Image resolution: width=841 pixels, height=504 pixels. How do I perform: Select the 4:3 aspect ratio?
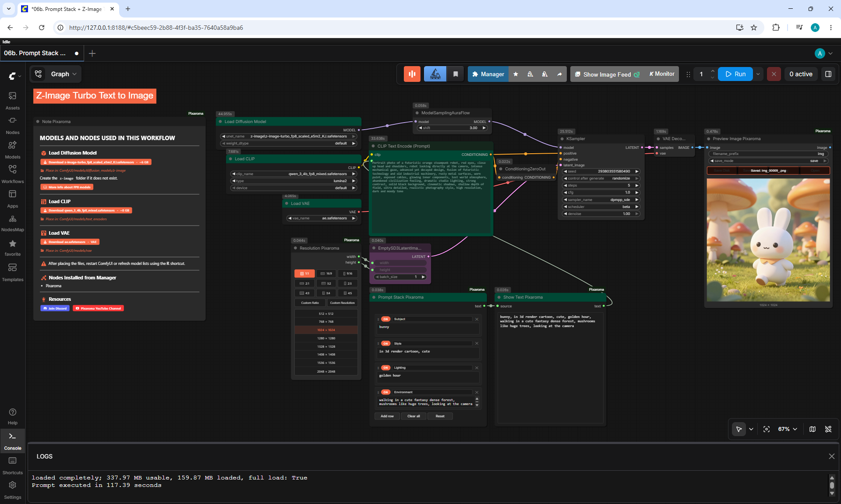click(304, 293)
